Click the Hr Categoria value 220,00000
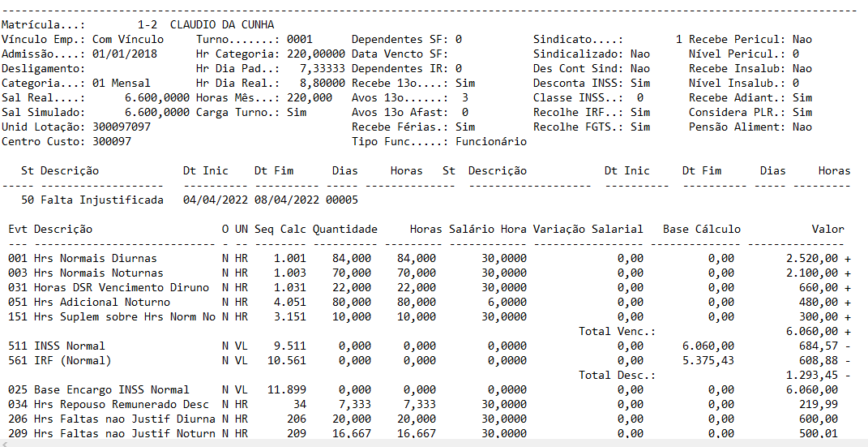This screenshot has height=447, width=868. (x=316, y=54)
